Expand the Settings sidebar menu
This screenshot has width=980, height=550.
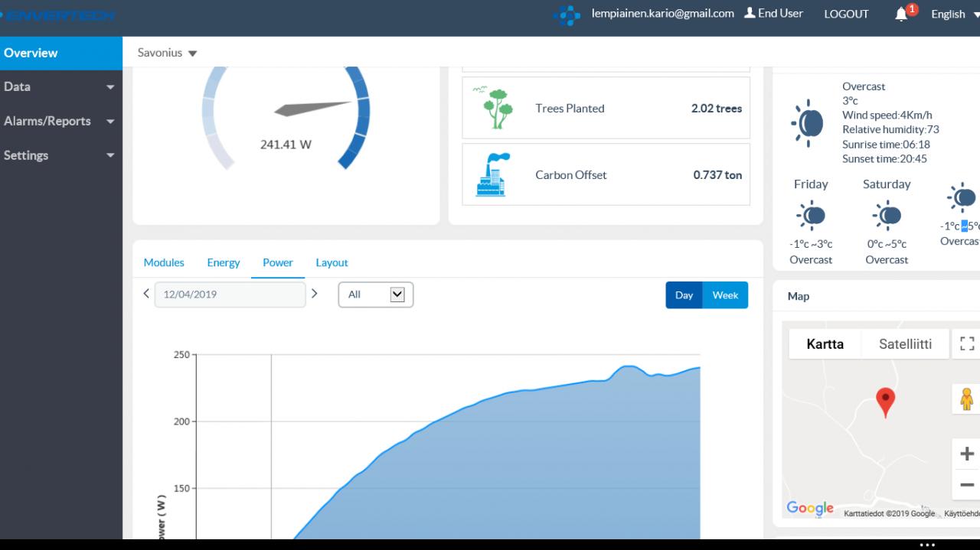pyautogui.click(x=61, y=155)
